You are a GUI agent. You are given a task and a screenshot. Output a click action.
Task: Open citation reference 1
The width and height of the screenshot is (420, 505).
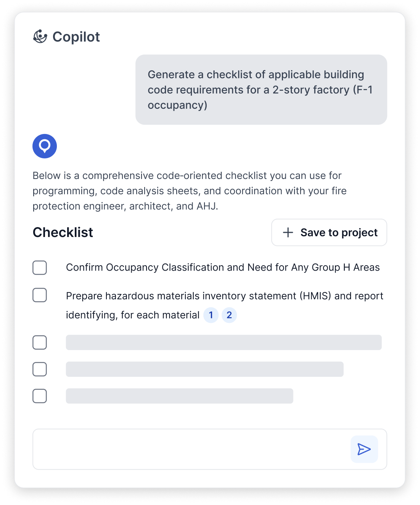click(x=211, y=315)
